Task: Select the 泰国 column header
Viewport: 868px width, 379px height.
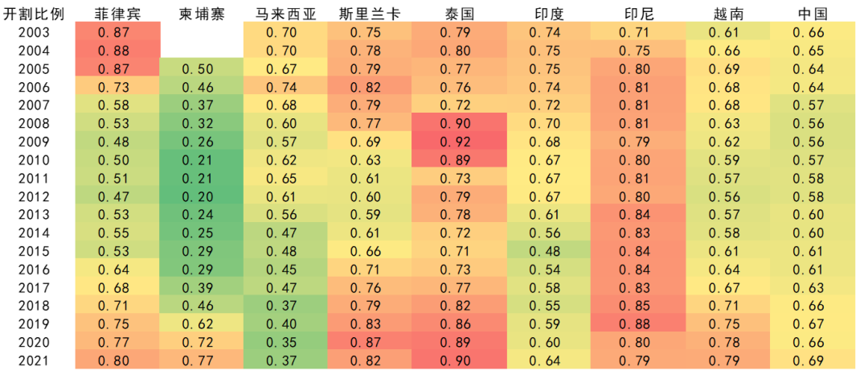Action: tap(459, 14)
